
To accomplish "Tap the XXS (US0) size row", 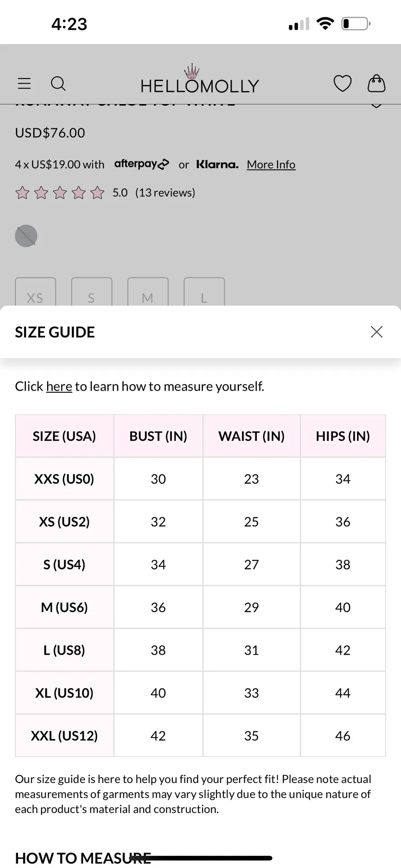I will (x=64, y=479).
